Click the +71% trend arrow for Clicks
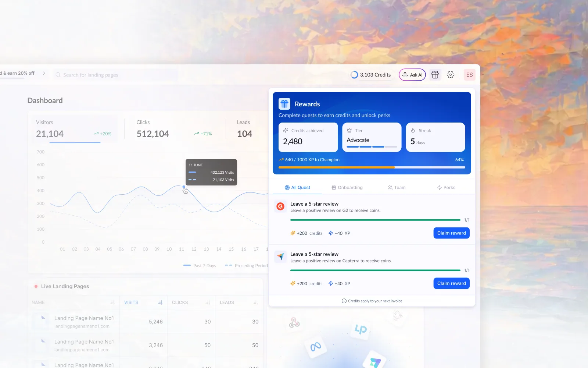The image size is (588, 368). click(197, 134)
